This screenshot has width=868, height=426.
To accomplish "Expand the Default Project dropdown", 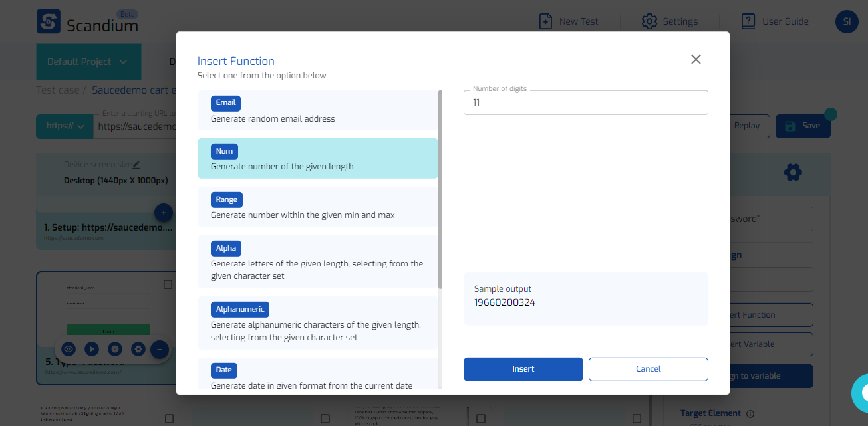I will click(x=87, y=62).
